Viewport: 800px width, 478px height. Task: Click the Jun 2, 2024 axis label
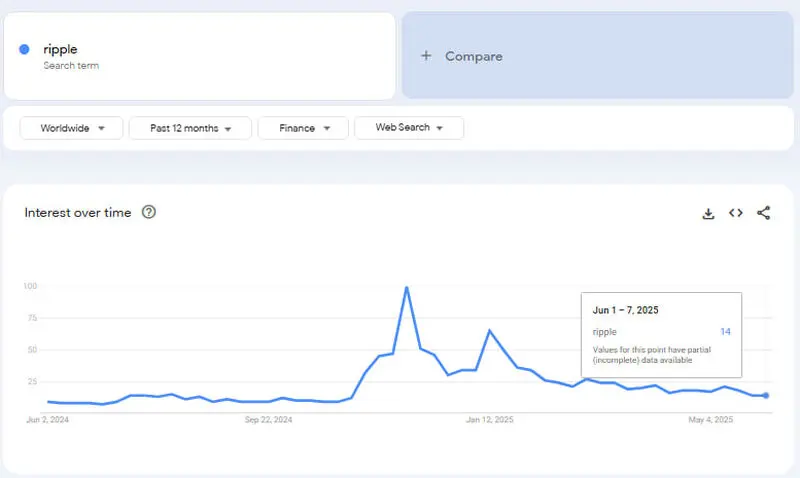point(47,419)
